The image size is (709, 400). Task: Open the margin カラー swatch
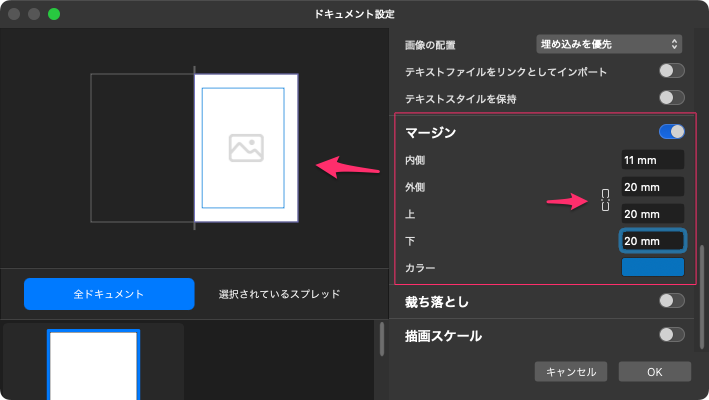652,268
